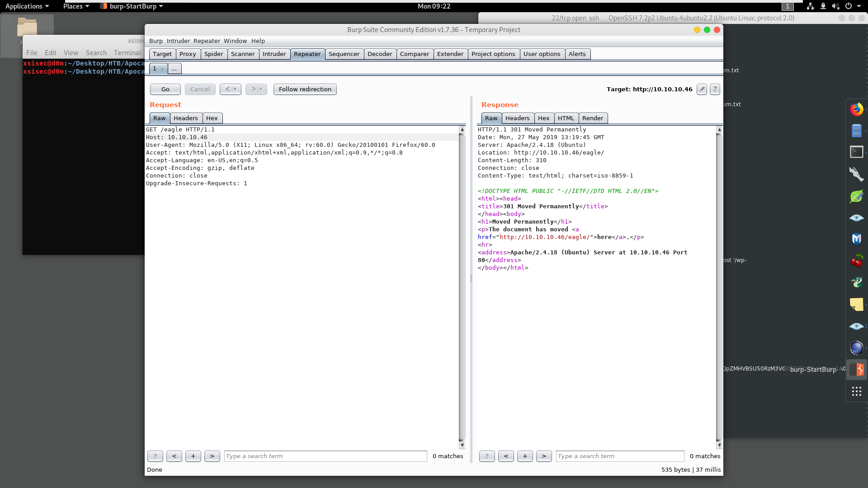Open the yellow sticky note dock icon

856,304
